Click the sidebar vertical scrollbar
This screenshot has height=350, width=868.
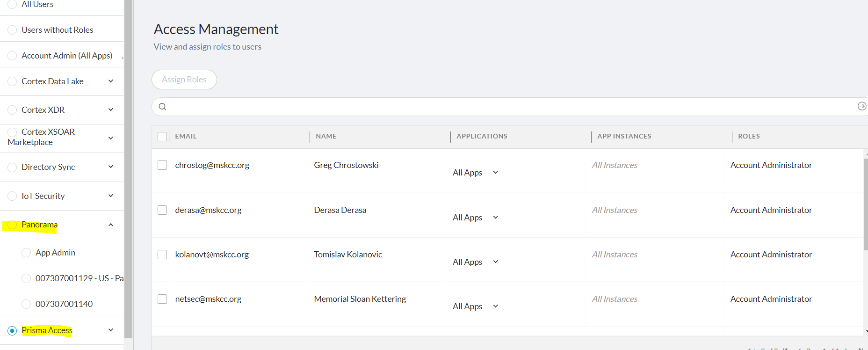pyautogui.click(x=129, y=168)
